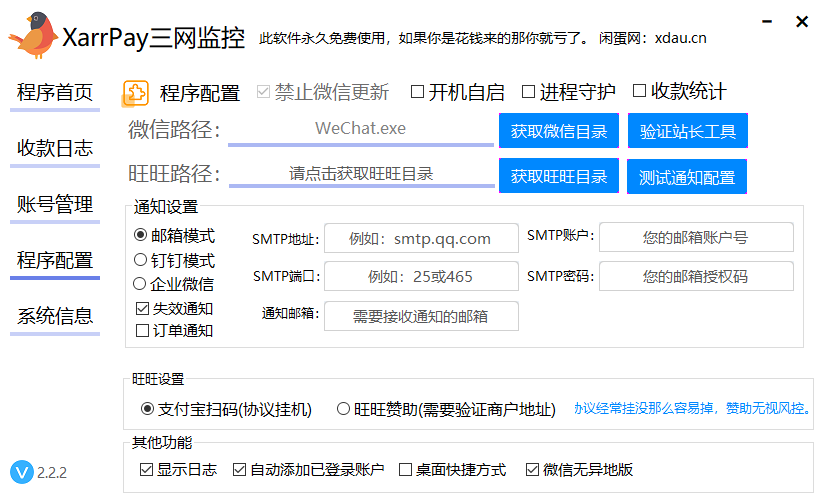Click the 获取微信目录 button
Image resolution: width=829 pixels, height=495 pixels.
[x=559, y=131]
